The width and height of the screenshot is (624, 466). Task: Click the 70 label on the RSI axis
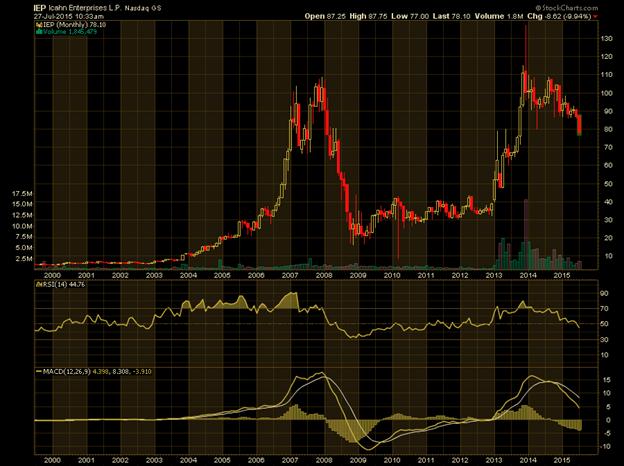[604, 309]
